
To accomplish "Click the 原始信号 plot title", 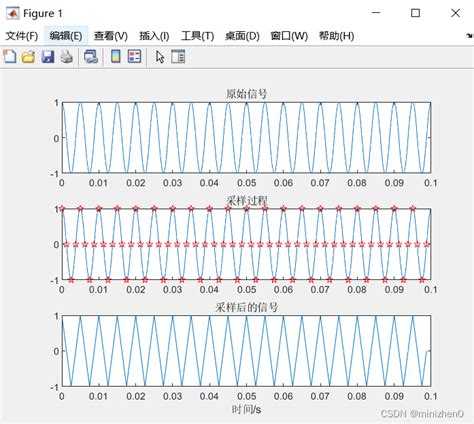I will 246,94.
